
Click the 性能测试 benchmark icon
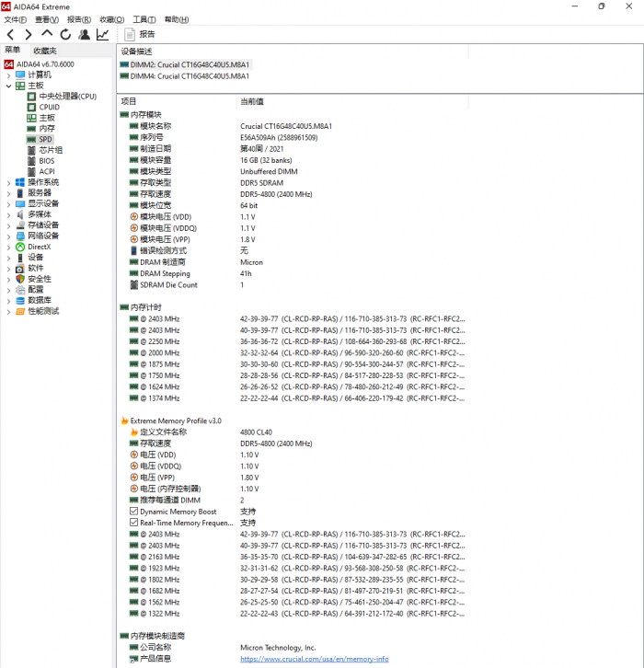pos(20,311)
